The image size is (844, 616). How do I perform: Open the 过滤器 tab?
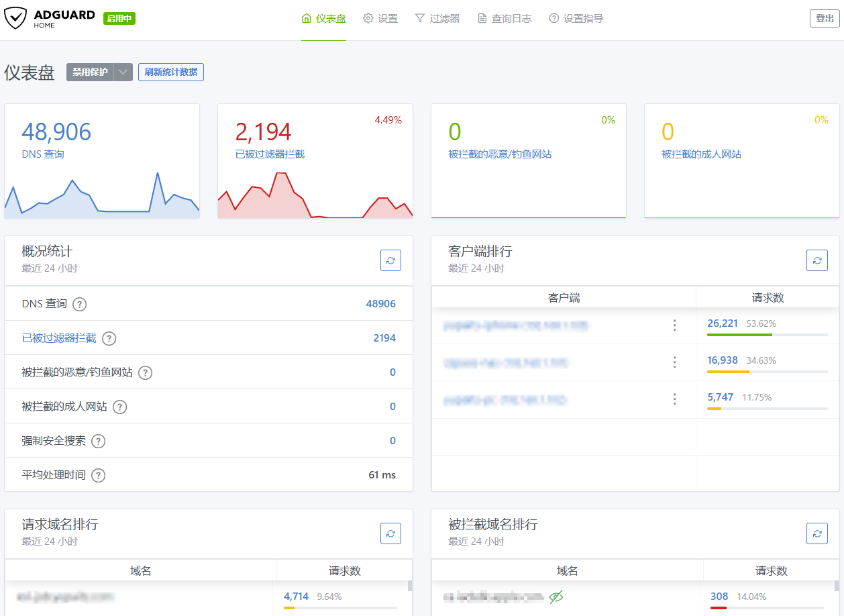[x=437, y=19]
